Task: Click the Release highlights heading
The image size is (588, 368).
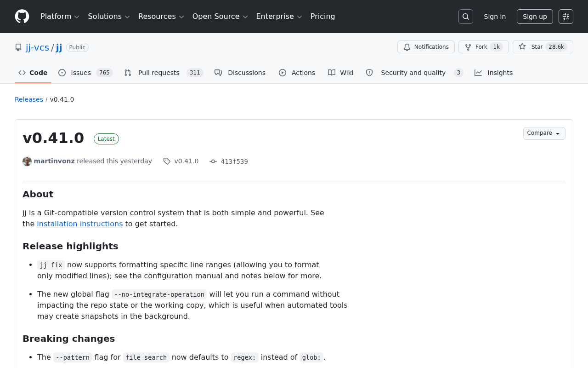Action: (70, 246)
